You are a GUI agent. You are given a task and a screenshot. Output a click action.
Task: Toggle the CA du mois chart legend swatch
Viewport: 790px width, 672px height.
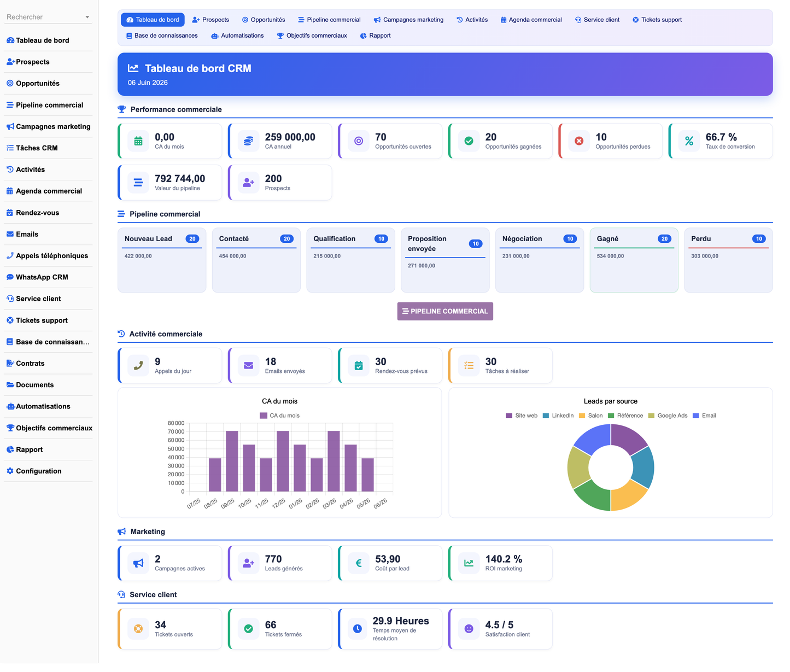pyautogui.click(x=264, y=416)
